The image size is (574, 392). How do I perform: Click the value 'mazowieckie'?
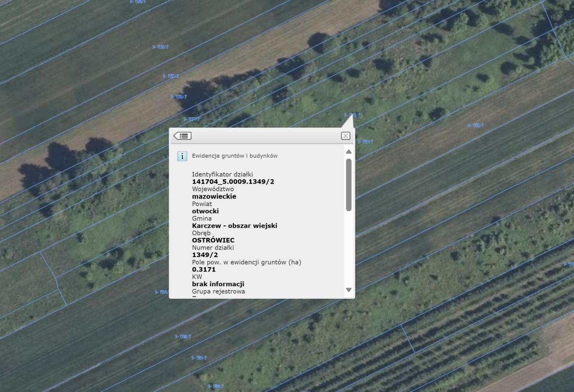tap(214, 196)
